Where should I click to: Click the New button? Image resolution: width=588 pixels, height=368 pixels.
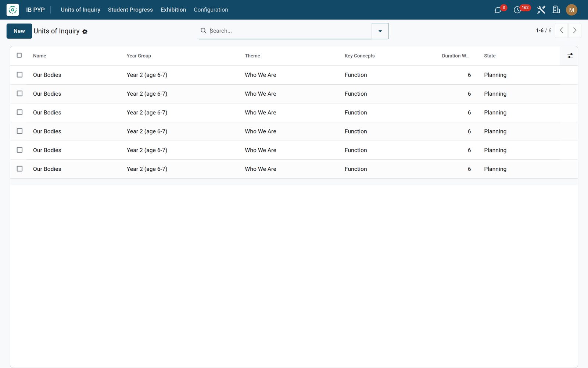[x=19, y=31]
